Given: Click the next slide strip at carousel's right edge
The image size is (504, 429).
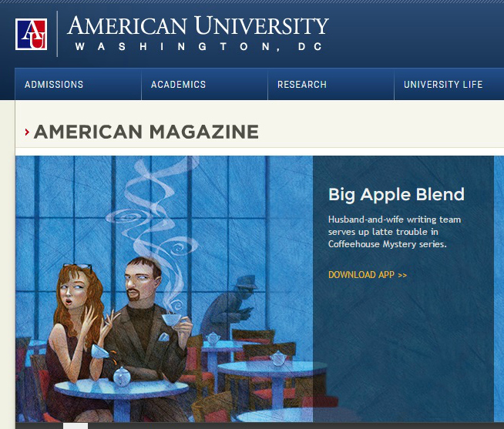Looking at the screenshot, I should tap(499, 289).
